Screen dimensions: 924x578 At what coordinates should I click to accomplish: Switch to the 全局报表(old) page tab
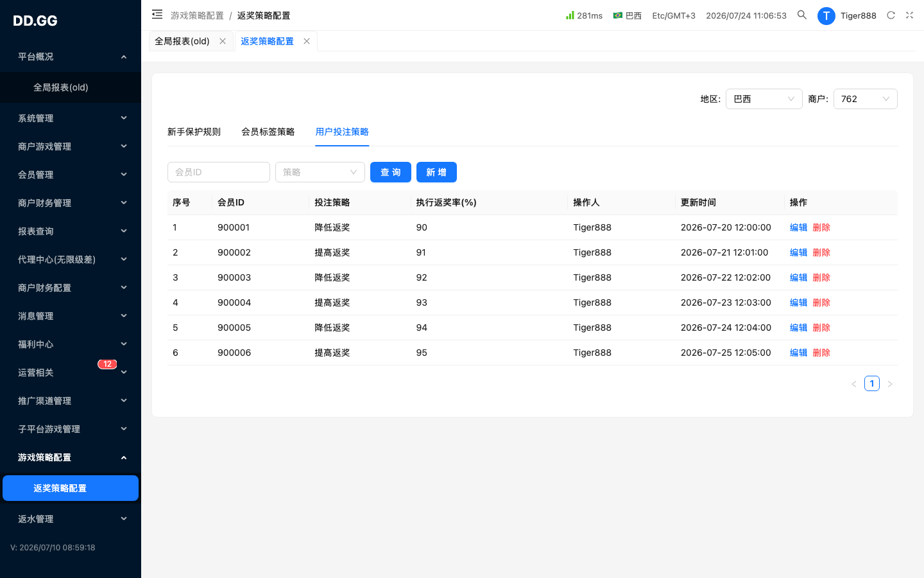(182, 41)
